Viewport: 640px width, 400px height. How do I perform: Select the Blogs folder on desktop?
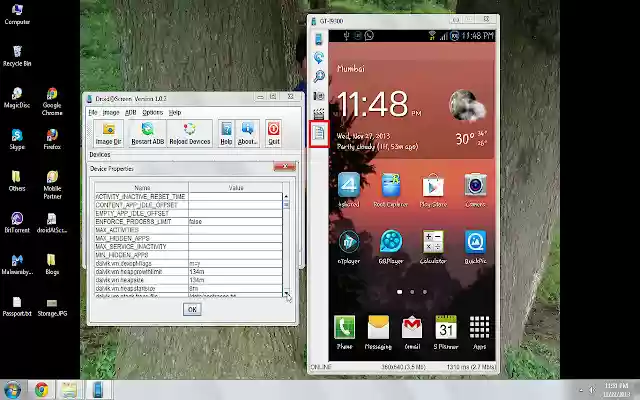(x=52, y=264)
